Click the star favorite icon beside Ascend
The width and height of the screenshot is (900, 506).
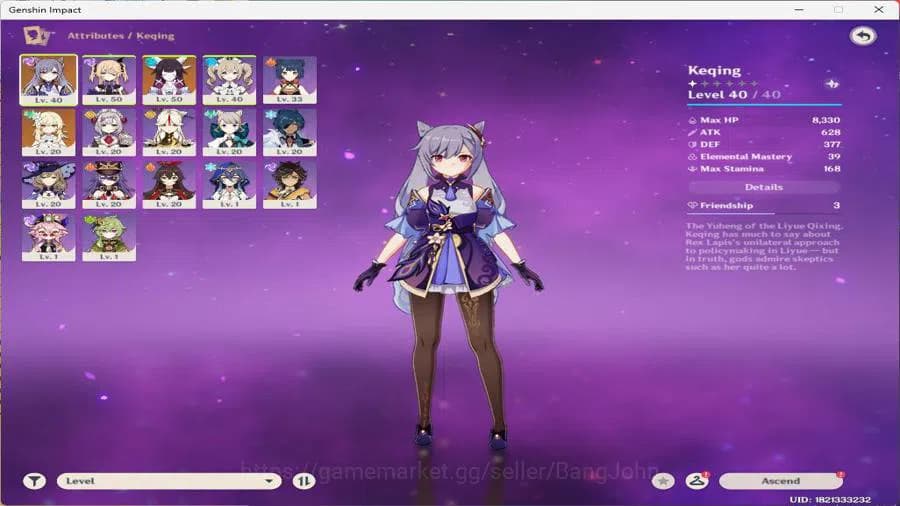[663, 481]
